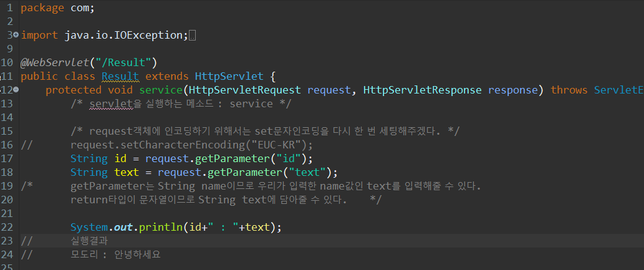644x270 pixels.
Task: Click the 'System' class on line 22
Action: coord(89,227)
